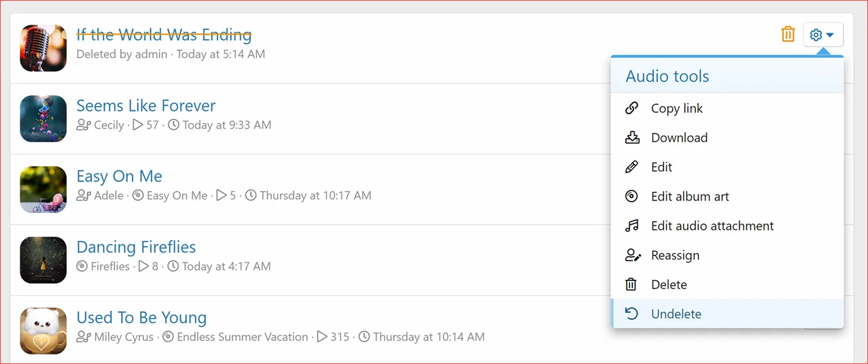Open the Dancing Fireflies track

tap(136, 247)
